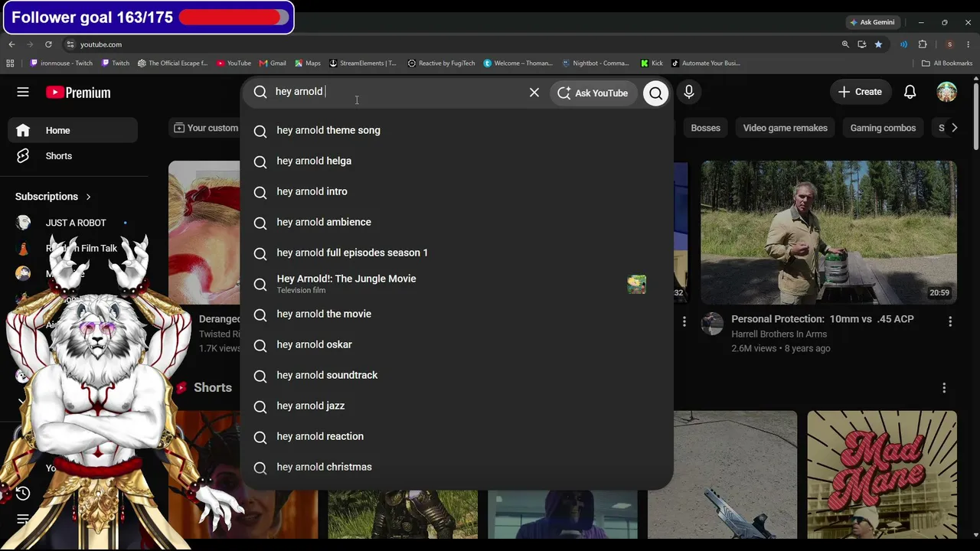Open the notifications bell
The width and height of the screenshot is (980, 551).
910,92
